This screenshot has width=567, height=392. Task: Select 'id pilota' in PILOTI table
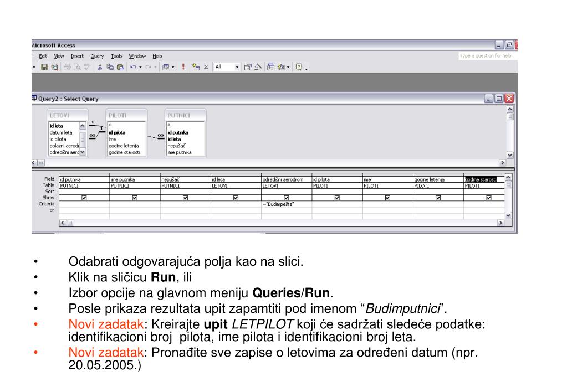point(117,132)
